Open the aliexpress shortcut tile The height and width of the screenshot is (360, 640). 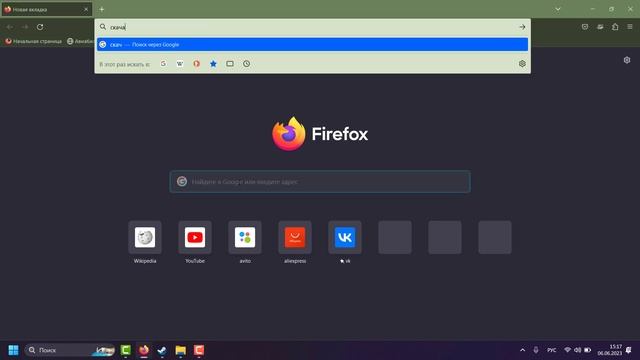[x=295, y=238]
